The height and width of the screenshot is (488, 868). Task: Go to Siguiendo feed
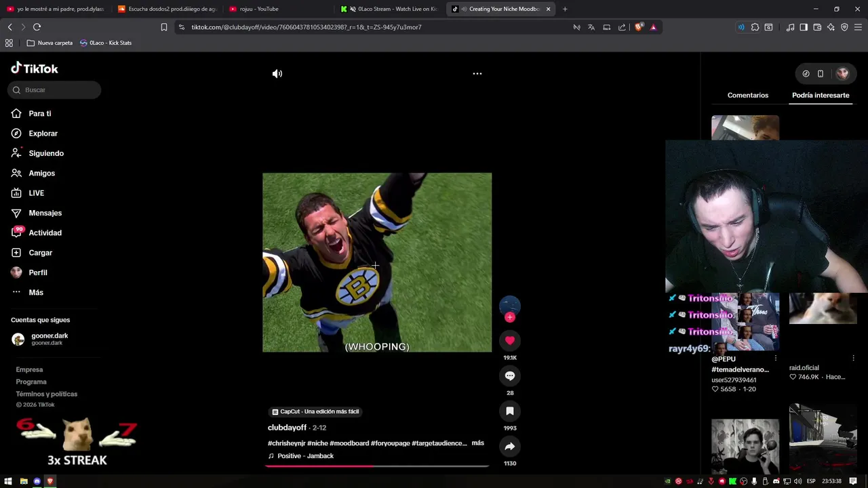pyautogui.click(x=45, y=153)
